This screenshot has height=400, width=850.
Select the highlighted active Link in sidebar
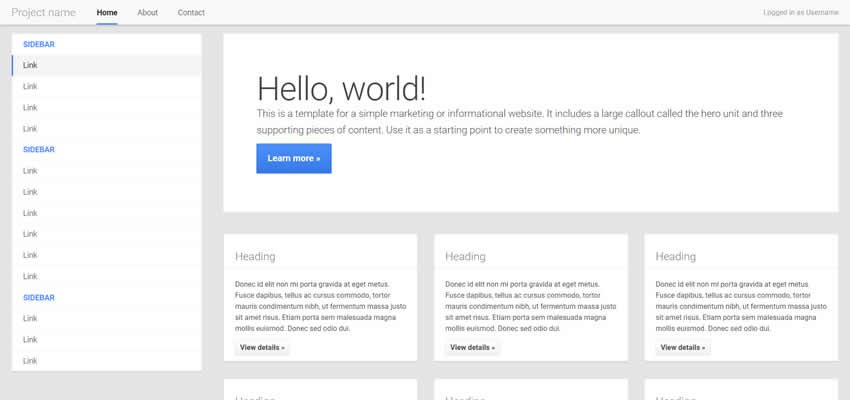point(30,65)
